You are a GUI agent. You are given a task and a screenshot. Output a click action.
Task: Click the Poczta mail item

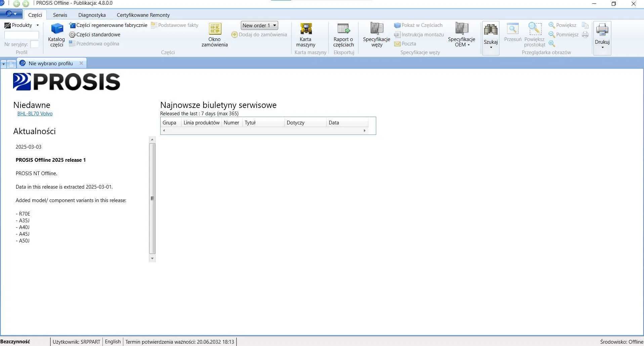pyautogui.click(x=405, y=44)
